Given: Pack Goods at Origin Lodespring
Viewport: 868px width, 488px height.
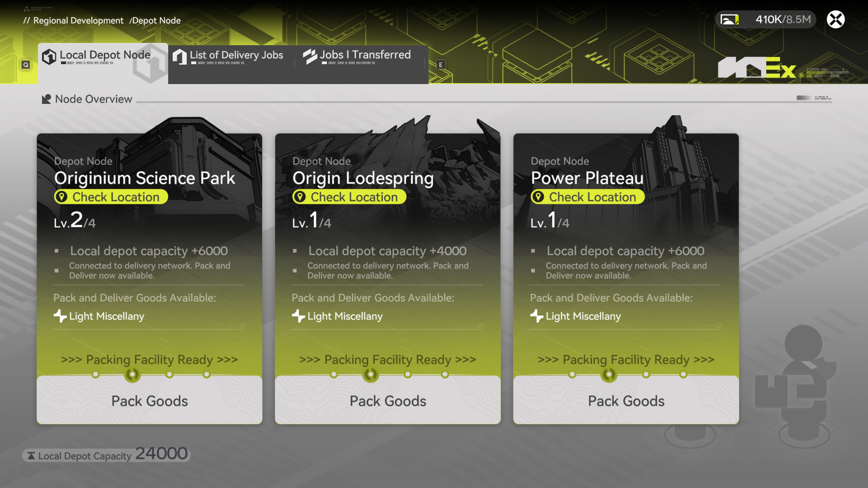Looking at the screenshot, I should (x=387, y=401).
